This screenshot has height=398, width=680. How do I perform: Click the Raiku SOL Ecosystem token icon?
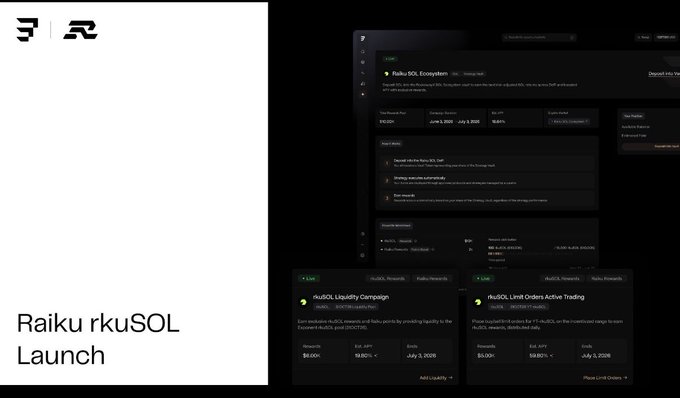coord(386,74)
